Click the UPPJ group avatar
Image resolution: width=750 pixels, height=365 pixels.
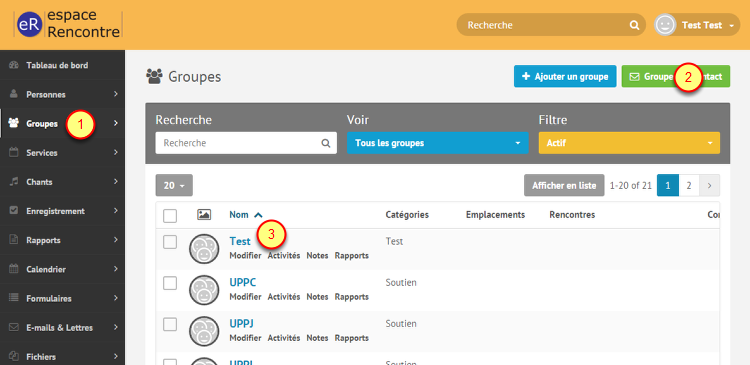tap(204, 331)
